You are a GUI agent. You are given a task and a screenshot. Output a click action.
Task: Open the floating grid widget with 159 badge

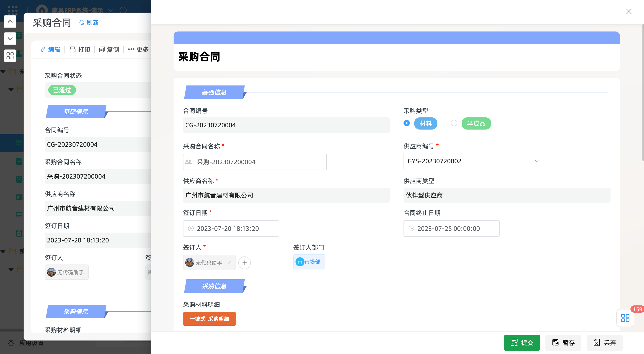pyautogui.click(x=625, y=318)
